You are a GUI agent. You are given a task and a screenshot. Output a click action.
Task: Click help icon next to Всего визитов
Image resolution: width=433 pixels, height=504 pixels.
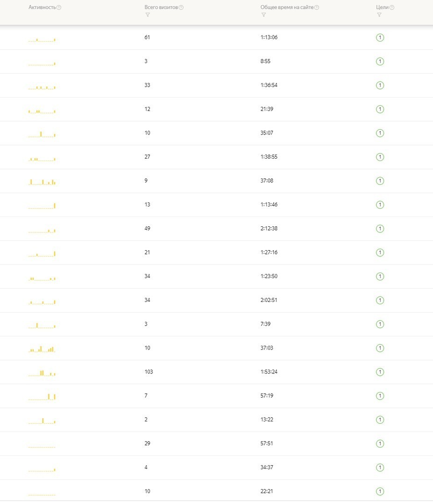(x=181, y=7)
